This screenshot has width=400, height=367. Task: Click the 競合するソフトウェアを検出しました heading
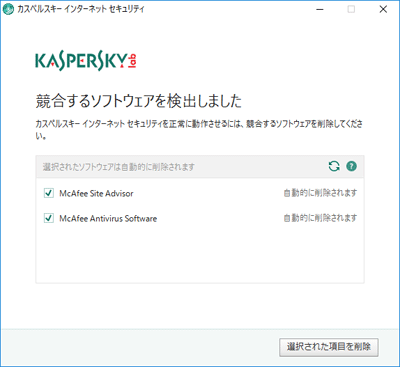139,101
